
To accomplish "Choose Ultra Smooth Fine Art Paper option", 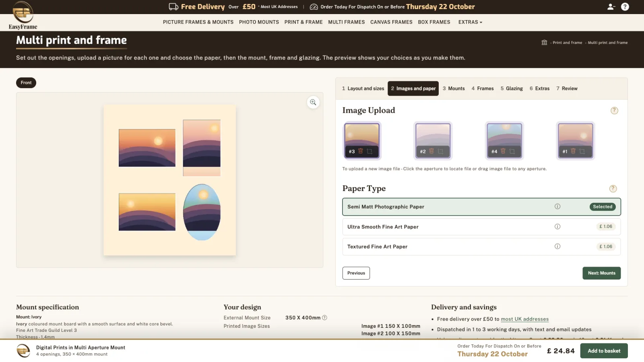I will click(481, 226).
